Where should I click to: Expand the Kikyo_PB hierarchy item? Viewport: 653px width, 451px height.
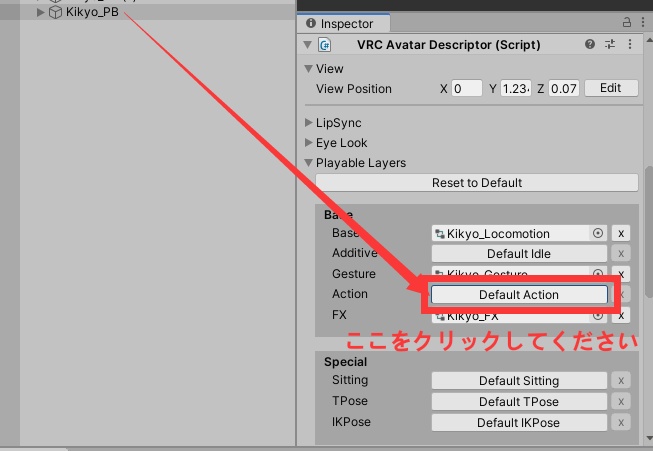[40, 12]
